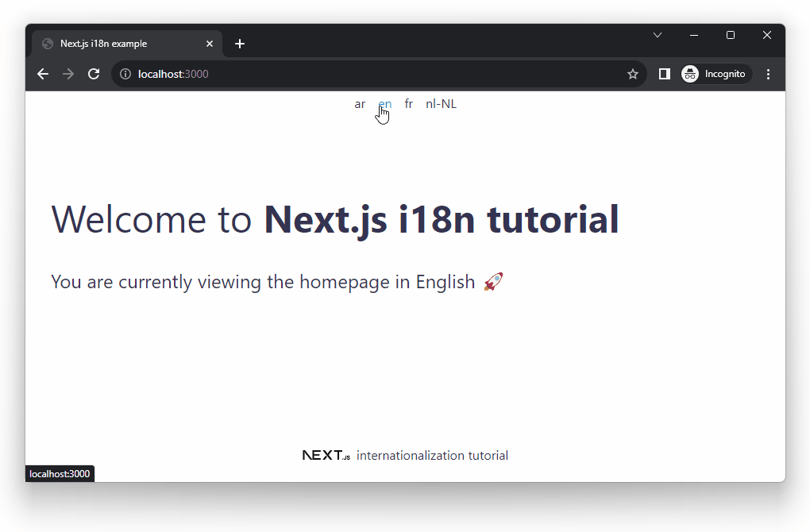The image size is (810, 532).
Task: Open the browser side panel
Action: 665,74
